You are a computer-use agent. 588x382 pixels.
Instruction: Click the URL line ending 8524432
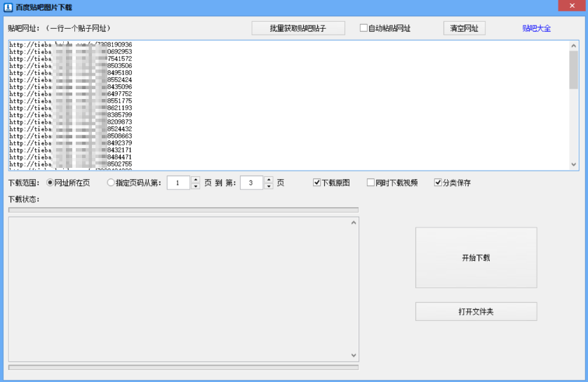click(70, 129)
